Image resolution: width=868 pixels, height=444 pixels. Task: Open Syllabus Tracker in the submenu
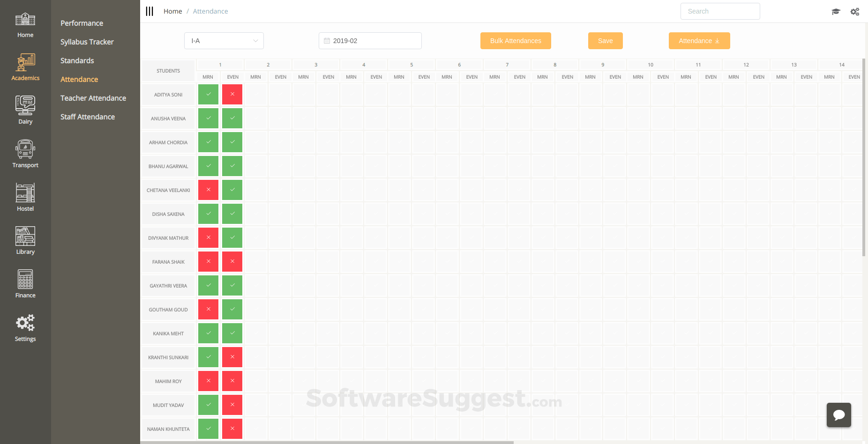pyautogui.click(x=87, y=42)
